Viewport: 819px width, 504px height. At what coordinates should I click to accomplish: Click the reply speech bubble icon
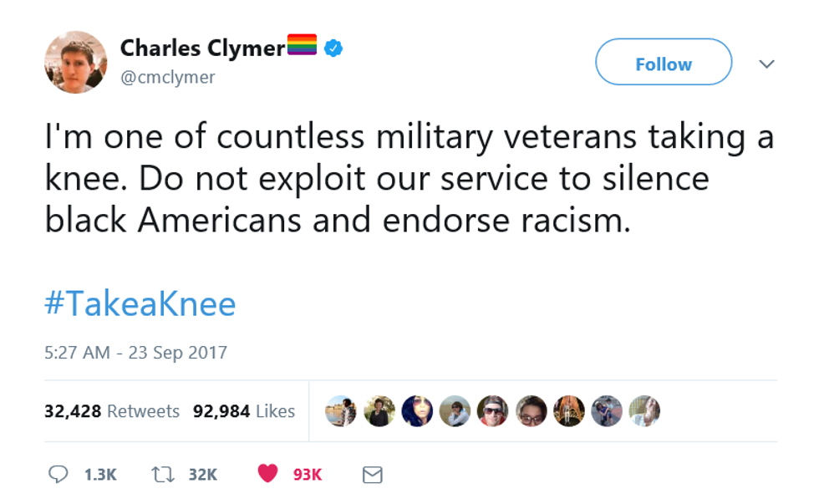click(x=58, y=474)
